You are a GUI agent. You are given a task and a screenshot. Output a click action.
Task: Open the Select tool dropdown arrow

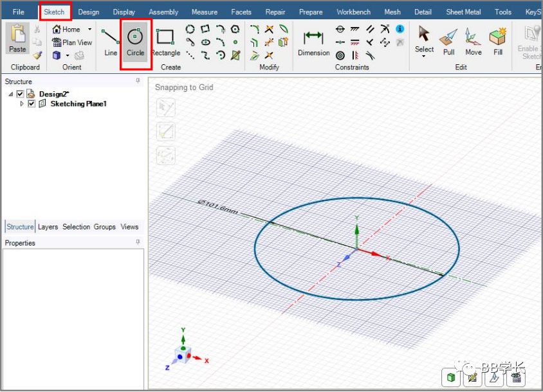[x=424, y=57]
